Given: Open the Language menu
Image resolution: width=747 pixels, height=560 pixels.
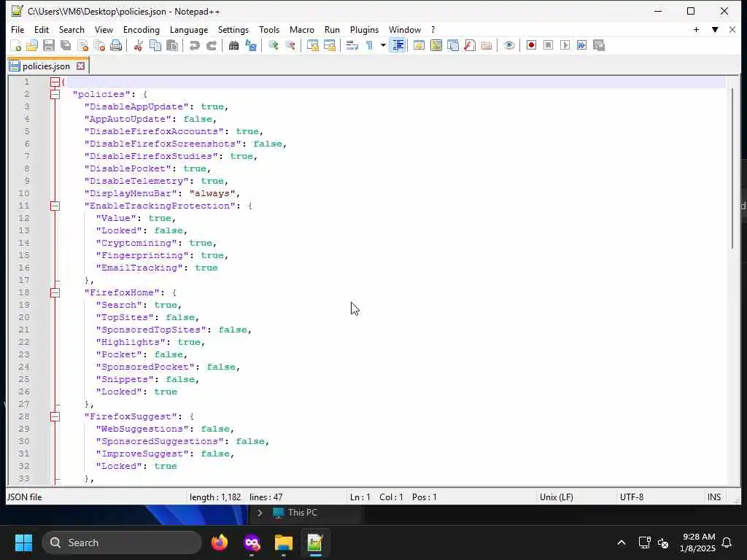Looking at the screenshot, I should [x=189, y=29].
